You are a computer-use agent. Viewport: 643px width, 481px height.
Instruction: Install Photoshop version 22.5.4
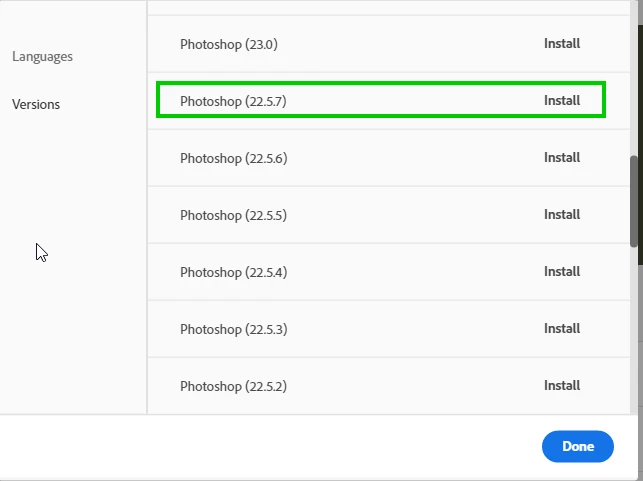pos(562,272)
